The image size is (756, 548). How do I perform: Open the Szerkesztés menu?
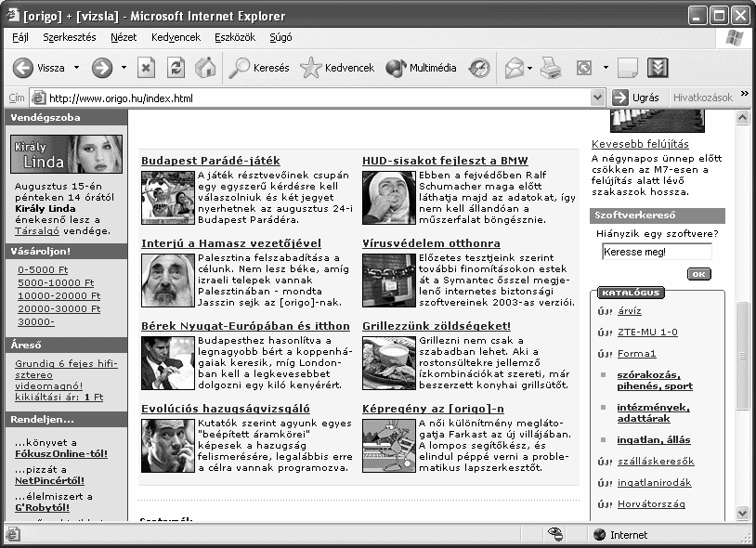[x=70, y=37]
